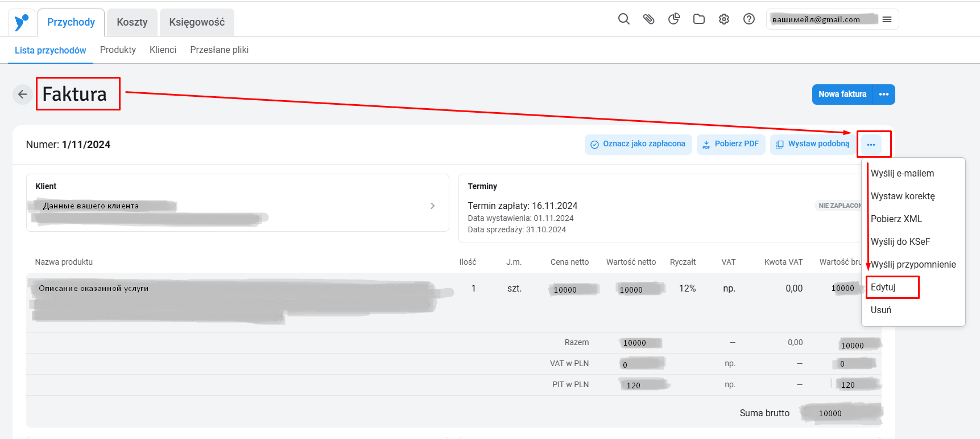Click the help question mark icon

click(749, 19)
